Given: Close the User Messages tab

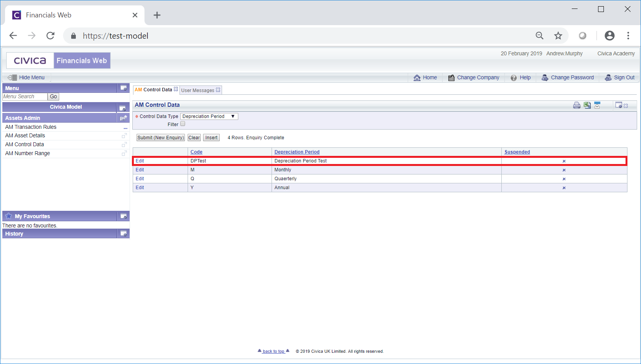Looking at the screenshot, I should [x=218, y=90].
